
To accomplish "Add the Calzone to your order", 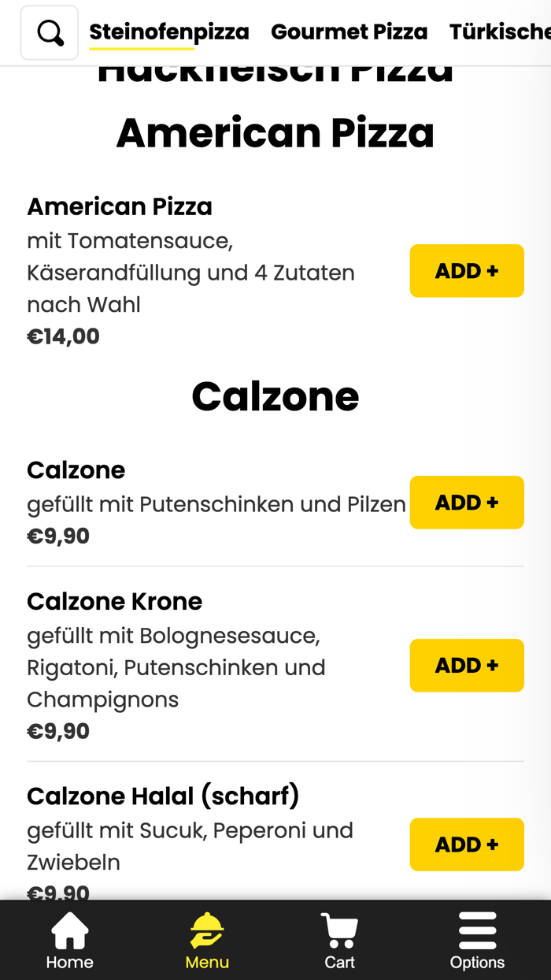I will pos(466,502).
